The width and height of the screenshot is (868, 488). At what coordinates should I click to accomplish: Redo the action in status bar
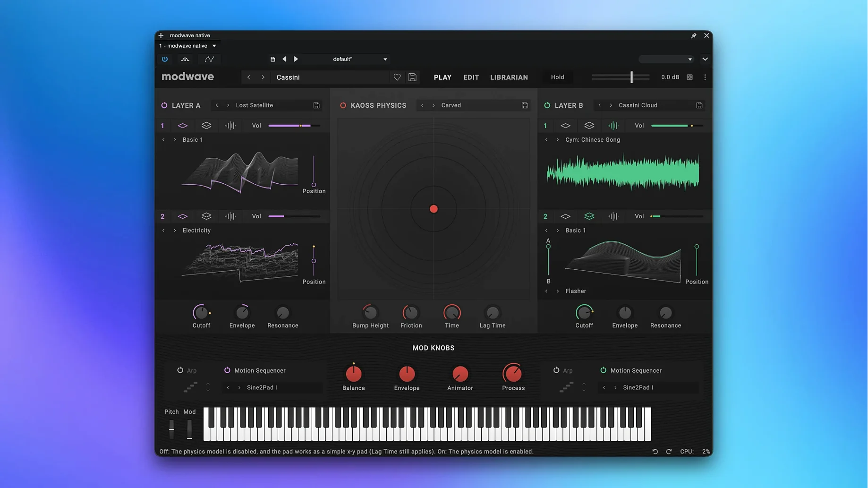coord(669,452)
